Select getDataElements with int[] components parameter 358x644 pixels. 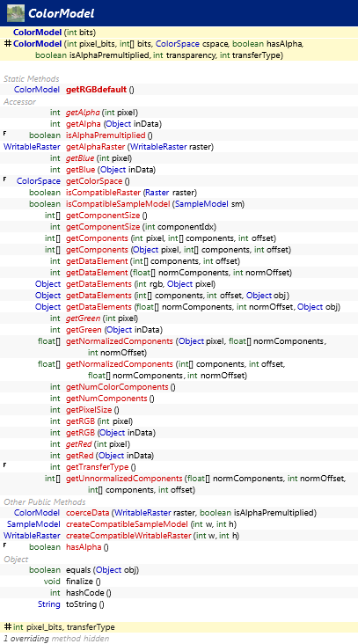point(178,296)
